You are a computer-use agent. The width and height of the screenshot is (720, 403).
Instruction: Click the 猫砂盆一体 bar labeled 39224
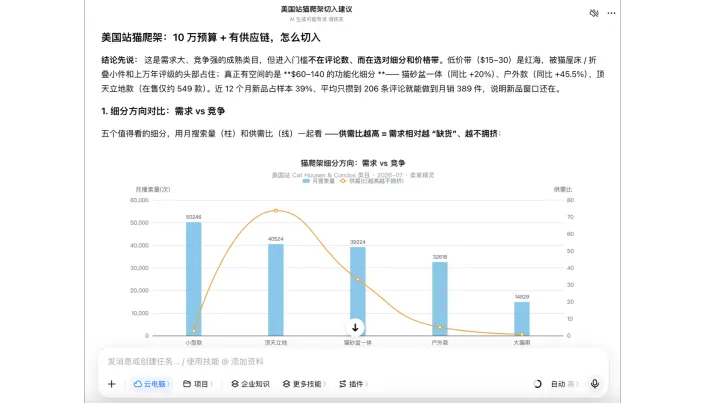pyautogui.click(x=358, y=291)
